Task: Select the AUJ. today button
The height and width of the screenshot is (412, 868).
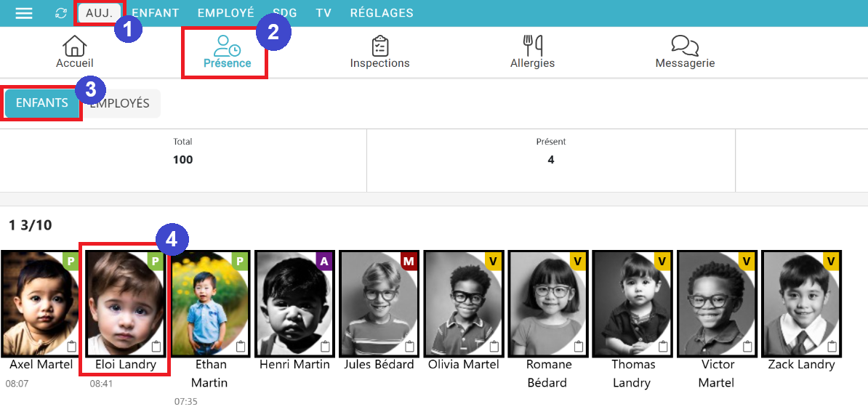Action: [x=99, y=13]
